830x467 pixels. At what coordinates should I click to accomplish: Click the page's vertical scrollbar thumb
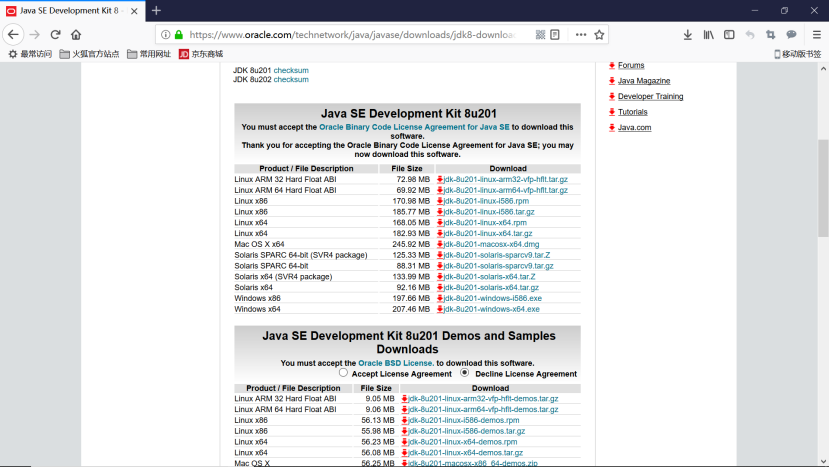[x=823, y=188]
